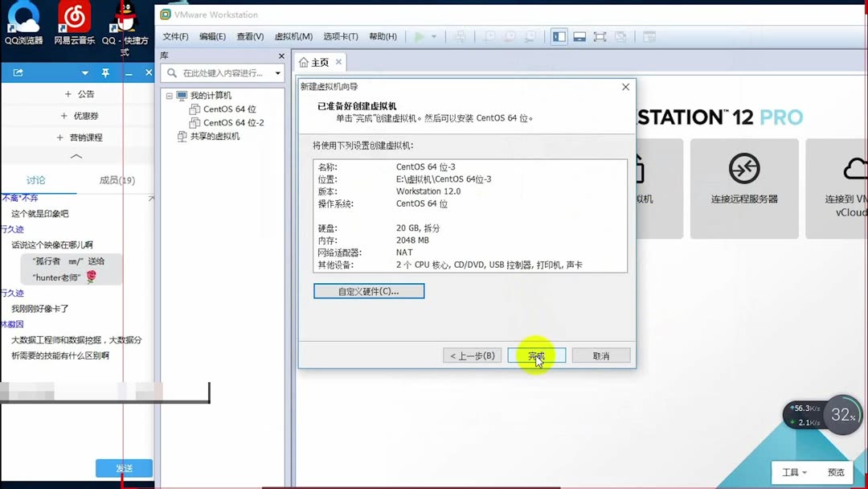Open the 虚拟机(M) menu
Viewport: 868px width, 489px height.
[x=294, y=36]
